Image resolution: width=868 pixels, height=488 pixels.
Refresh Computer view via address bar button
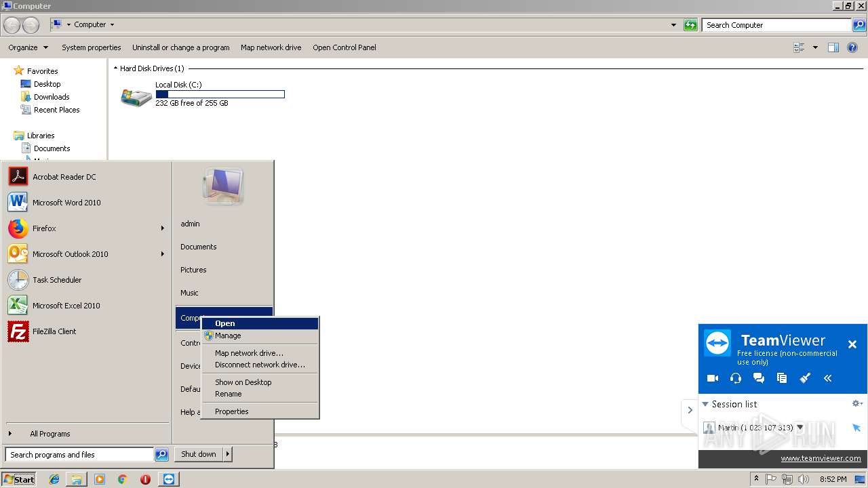click(690, 25)
